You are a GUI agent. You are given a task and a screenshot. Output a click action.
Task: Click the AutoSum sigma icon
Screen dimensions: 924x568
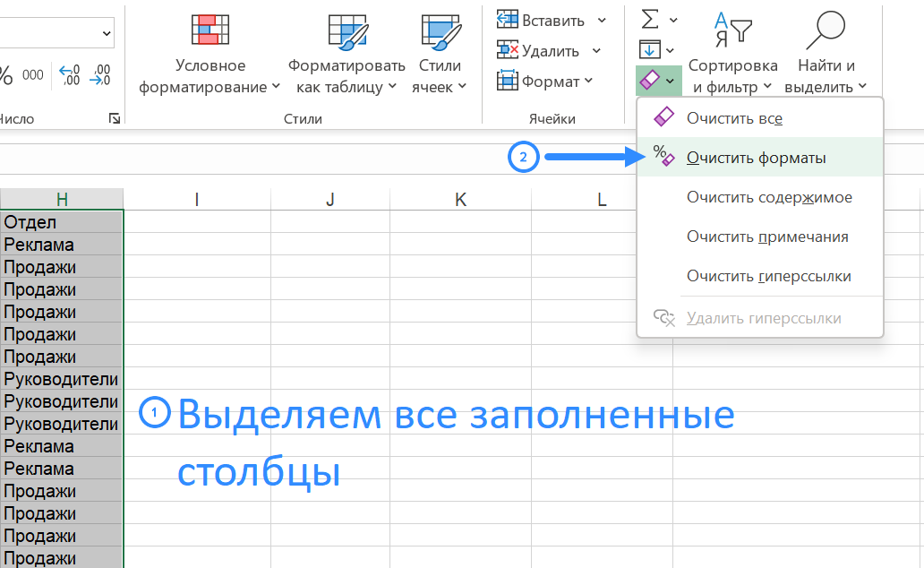coord(651,19)
